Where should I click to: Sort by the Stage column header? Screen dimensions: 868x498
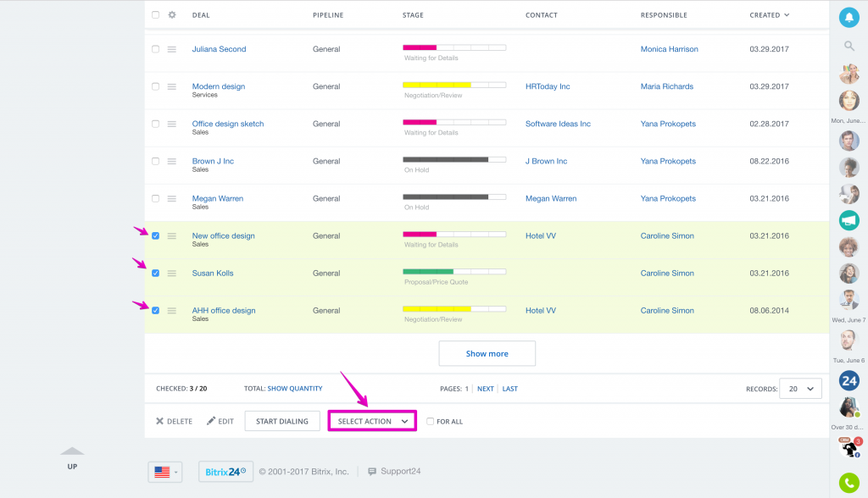tap(413, 15)
